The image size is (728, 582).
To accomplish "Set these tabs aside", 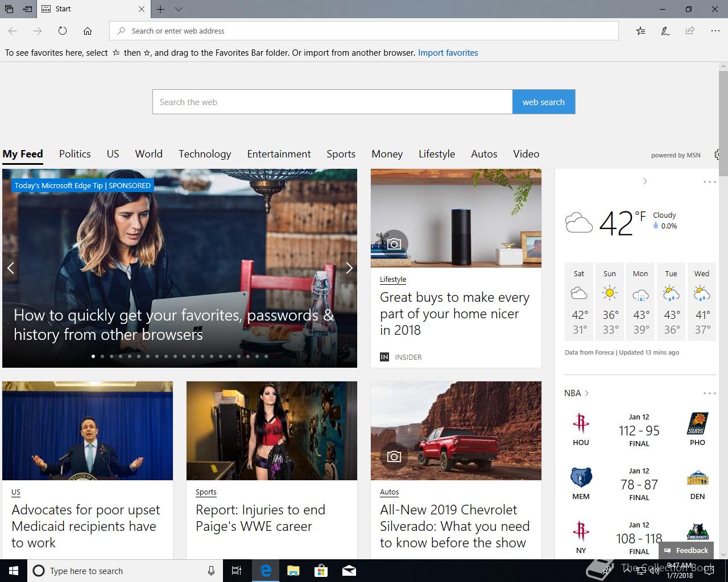I will pos(27,9).
